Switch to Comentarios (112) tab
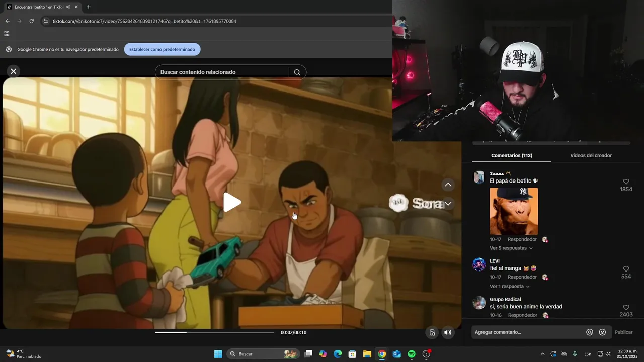The image size is (644, 362). point(512,156)
